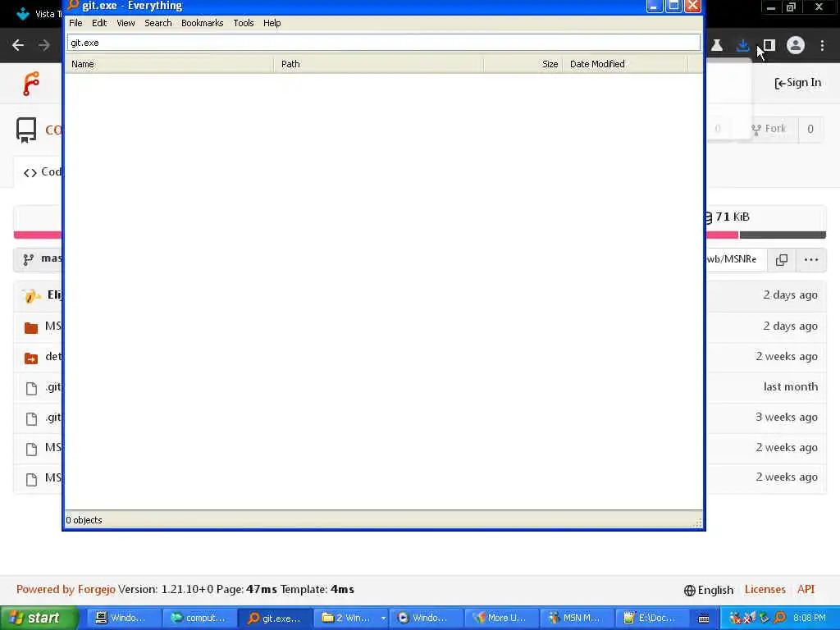The width and height of the screenshot is (840, 630).
Task: Open the Code tab in Forgejo
Action: 43,172
